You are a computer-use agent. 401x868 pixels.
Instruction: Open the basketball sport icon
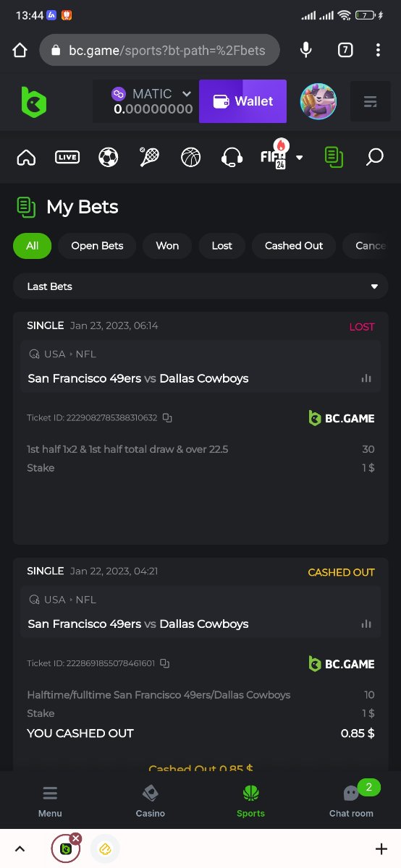(191, 157)
